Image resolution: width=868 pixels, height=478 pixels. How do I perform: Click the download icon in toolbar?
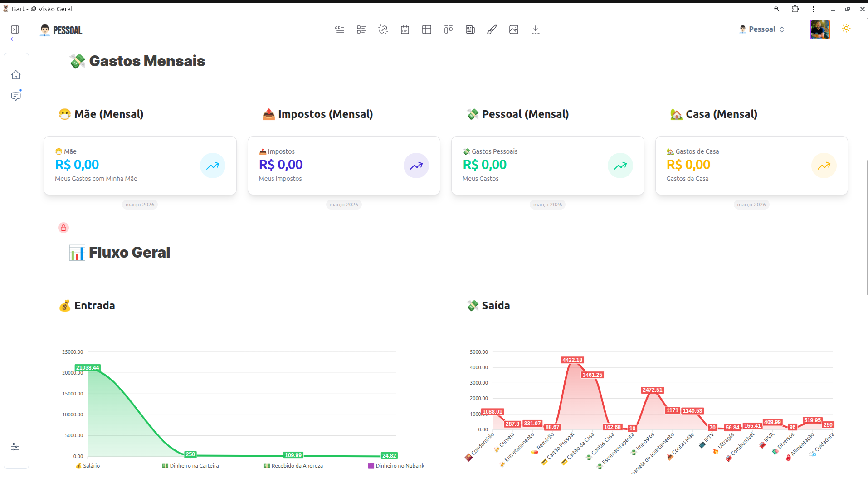(x=536, y=30)
